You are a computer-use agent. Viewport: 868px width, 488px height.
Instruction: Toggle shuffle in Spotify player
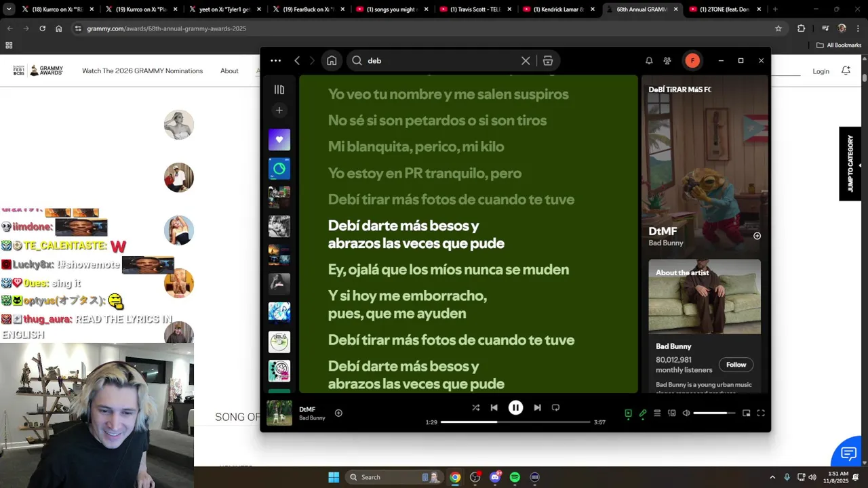475,407
